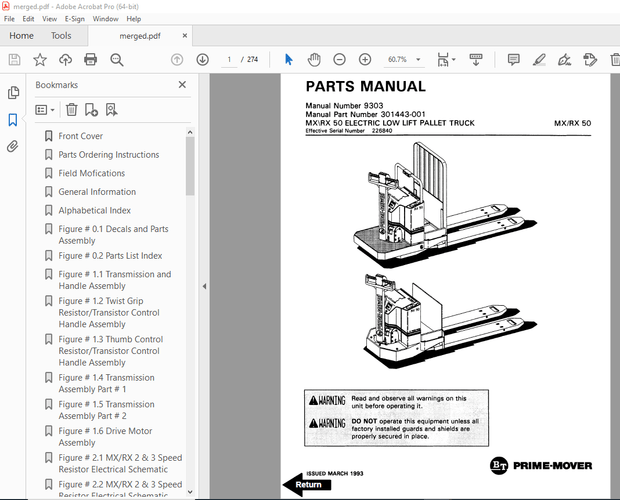This screenshot has width=620, height=500.
Task: Activate the hand pan tool
Action: pyautogui.click(x=314, y=60)
